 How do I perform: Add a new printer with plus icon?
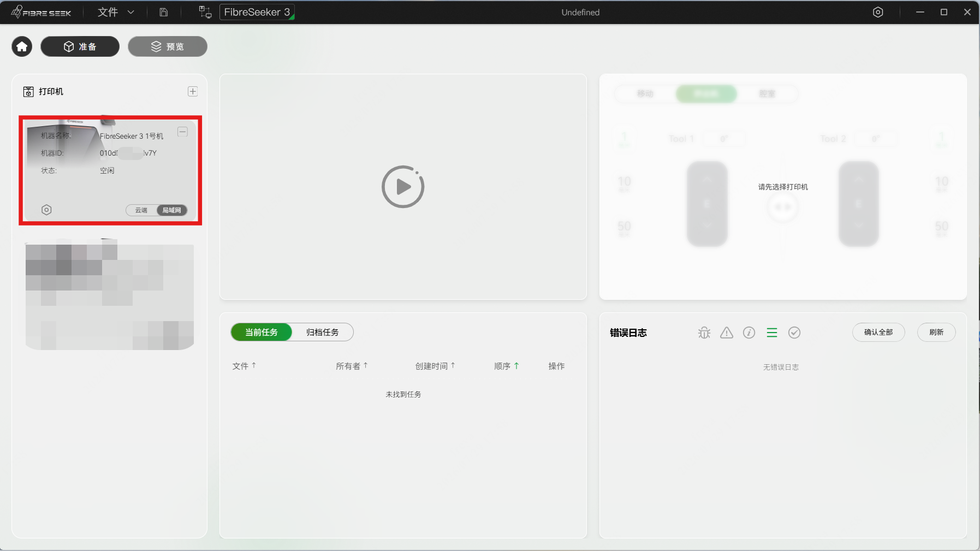(193, 91)
